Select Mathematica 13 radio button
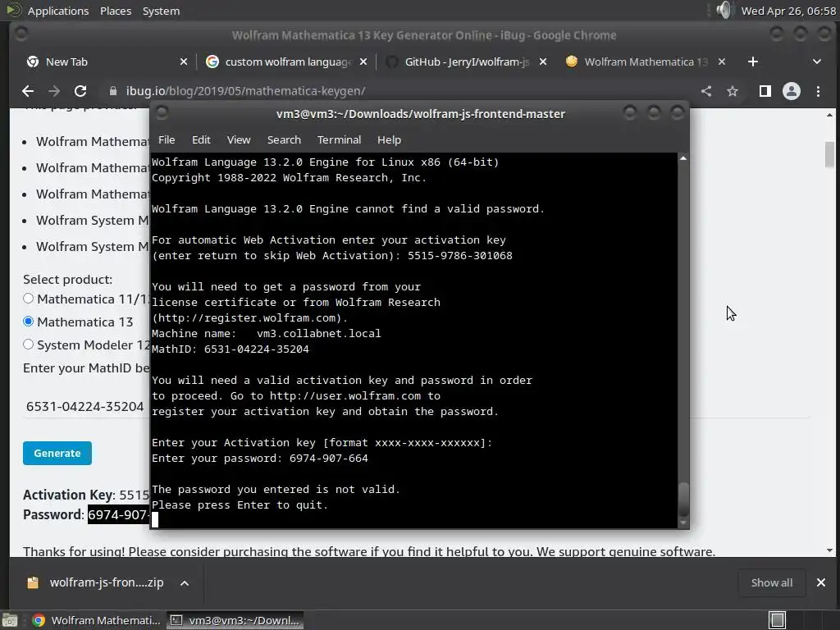 click(x=29, y=322)
